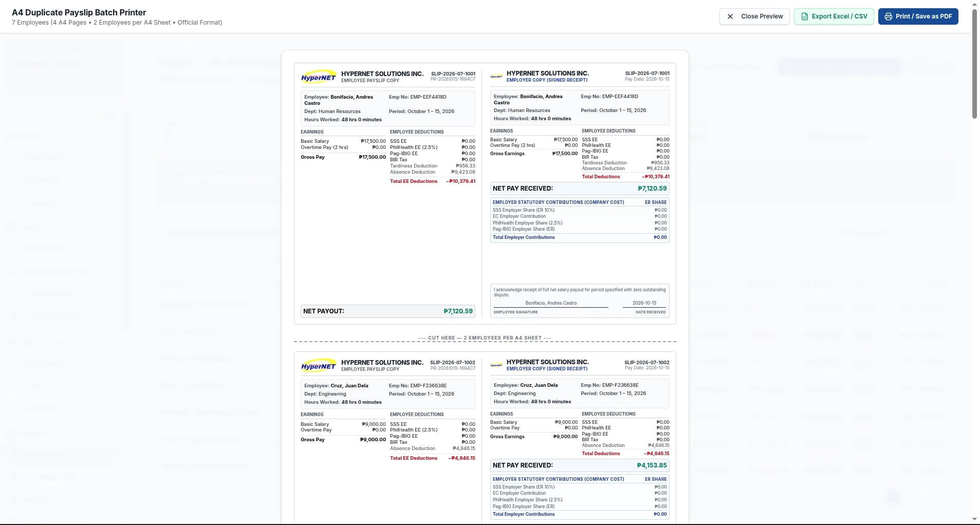Click slip number SLIP-2026-07-1002 on employee copy
The image size is (980, 525).
point(453,362)
